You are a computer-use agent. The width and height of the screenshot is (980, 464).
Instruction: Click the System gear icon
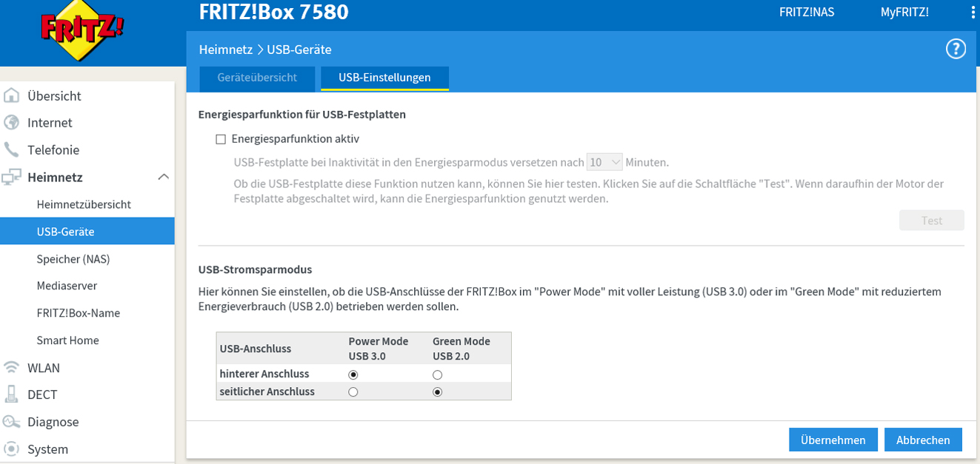(x=12, y=449)
